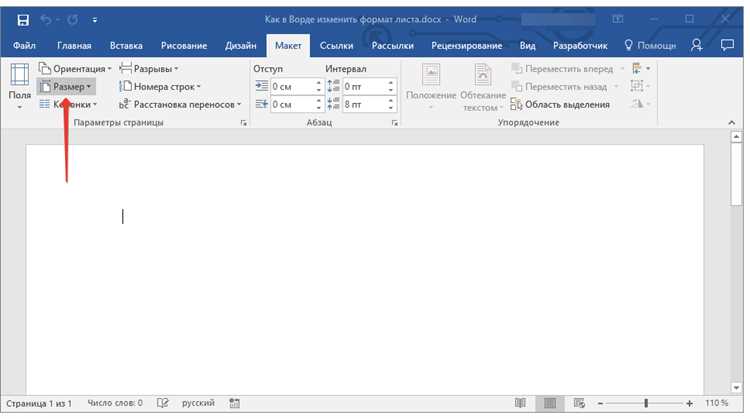750x419 pixels.
Task: Click the Group objects icon
Action: click(640, 86)
